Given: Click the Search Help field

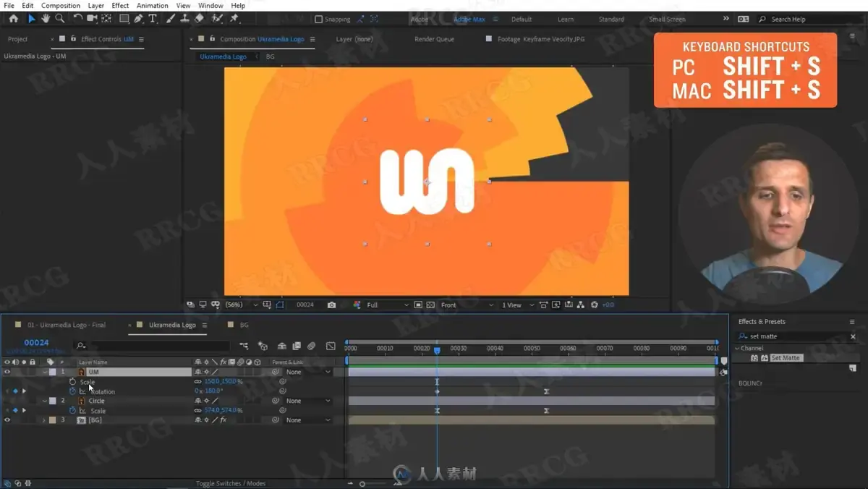Looking at the screenshot, I should 807,20.
